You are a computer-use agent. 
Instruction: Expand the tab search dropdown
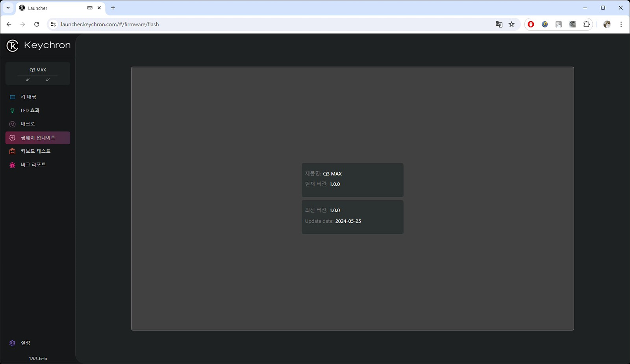[x=8, y=8]
